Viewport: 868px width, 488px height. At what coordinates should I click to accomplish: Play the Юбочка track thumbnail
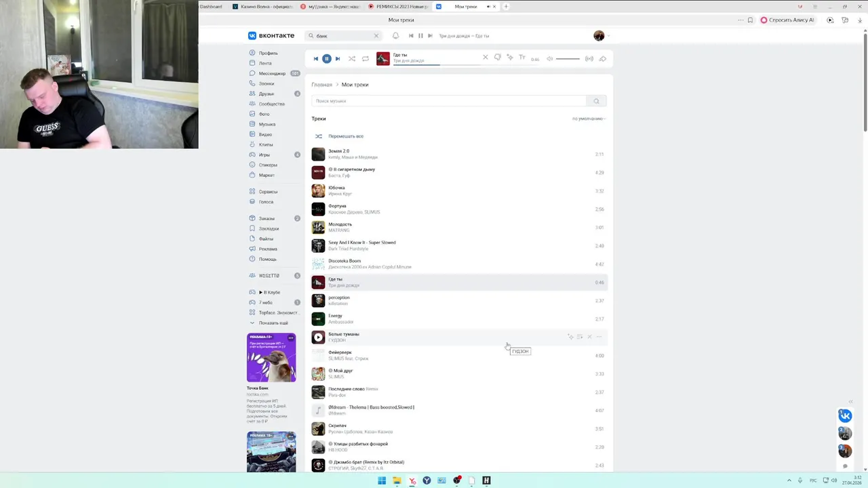tap(318, 190)
